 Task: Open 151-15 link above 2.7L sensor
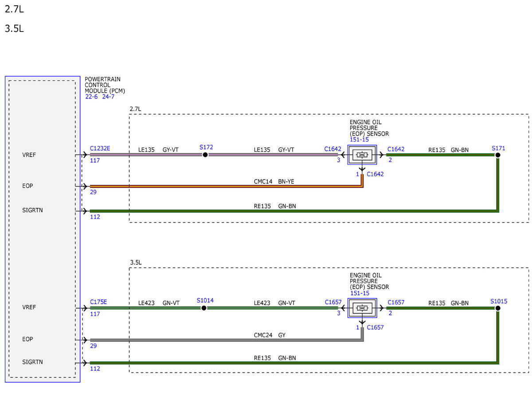point(359,139)
